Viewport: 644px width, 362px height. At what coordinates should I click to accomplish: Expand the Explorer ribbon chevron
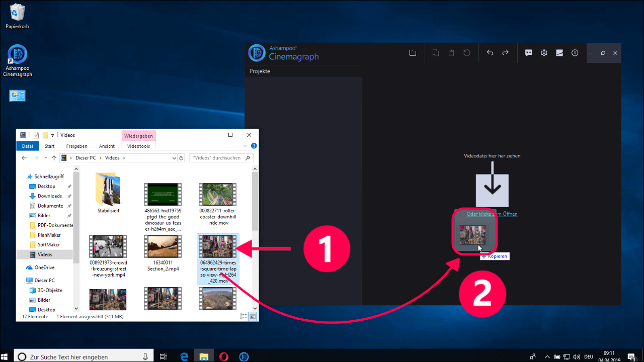246,146
